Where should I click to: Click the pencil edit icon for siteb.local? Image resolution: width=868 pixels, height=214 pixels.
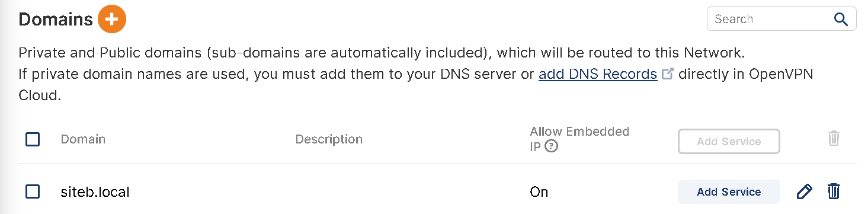pyautogui.click(x=804, y=191)
